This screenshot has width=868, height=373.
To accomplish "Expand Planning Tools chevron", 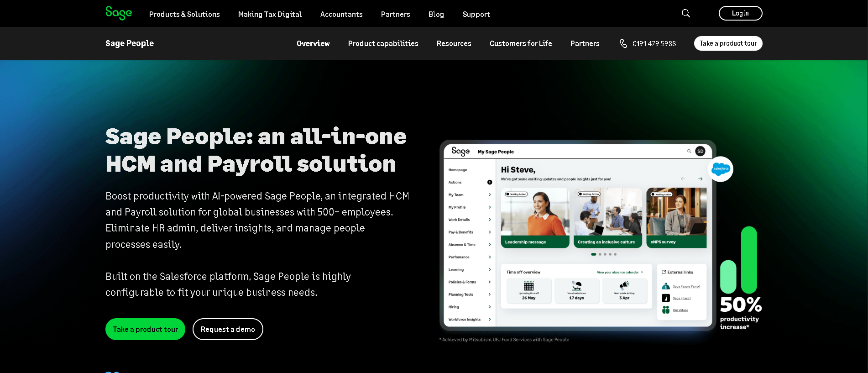I will [490, 294].
